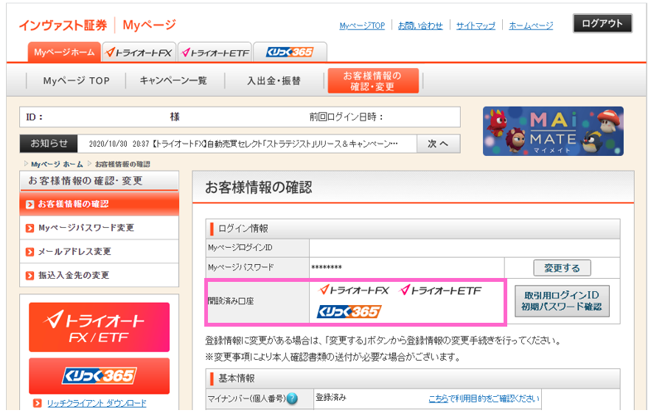Click the 次へ news button
Image resolution: width=655 pixels, height=415 pixels.
pyautogui.click(x=438, y=144)
